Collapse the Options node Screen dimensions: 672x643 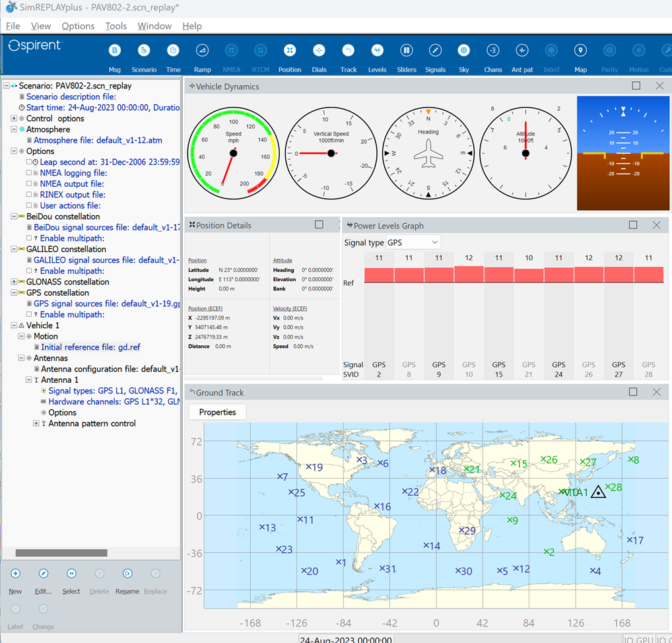tap(14, 151)
